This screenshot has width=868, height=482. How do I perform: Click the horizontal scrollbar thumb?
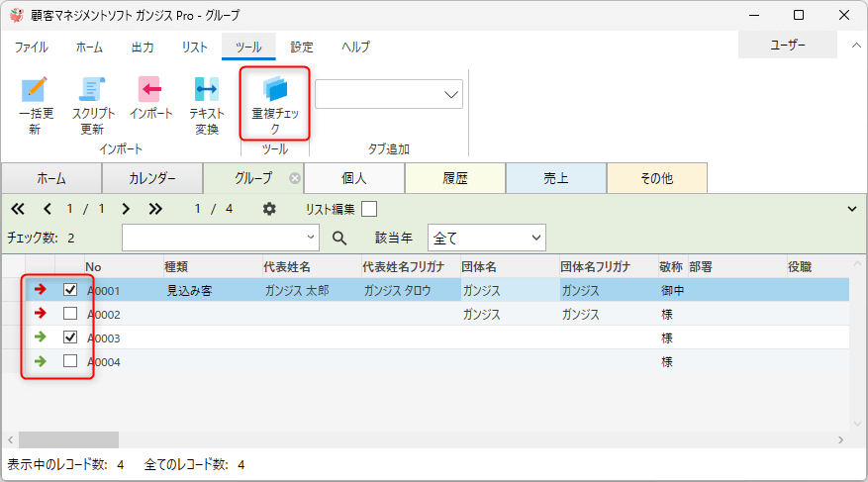click(x=68, y=439)
